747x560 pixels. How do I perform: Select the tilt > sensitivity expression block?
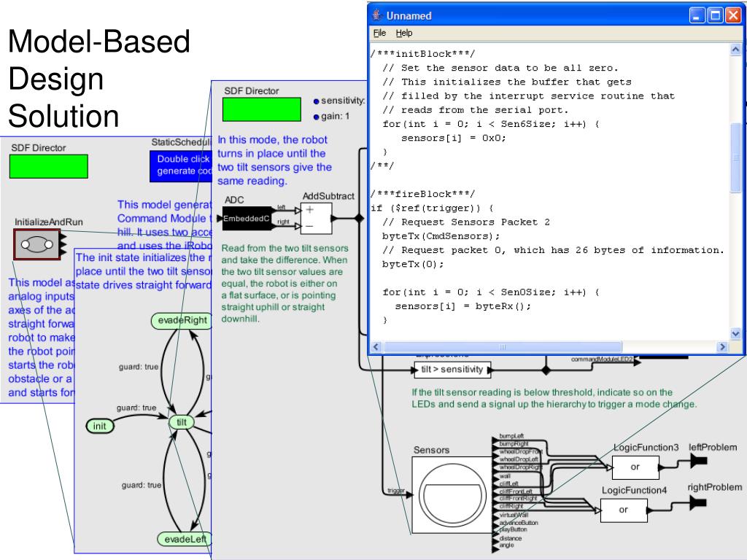(x=452, y=370)
